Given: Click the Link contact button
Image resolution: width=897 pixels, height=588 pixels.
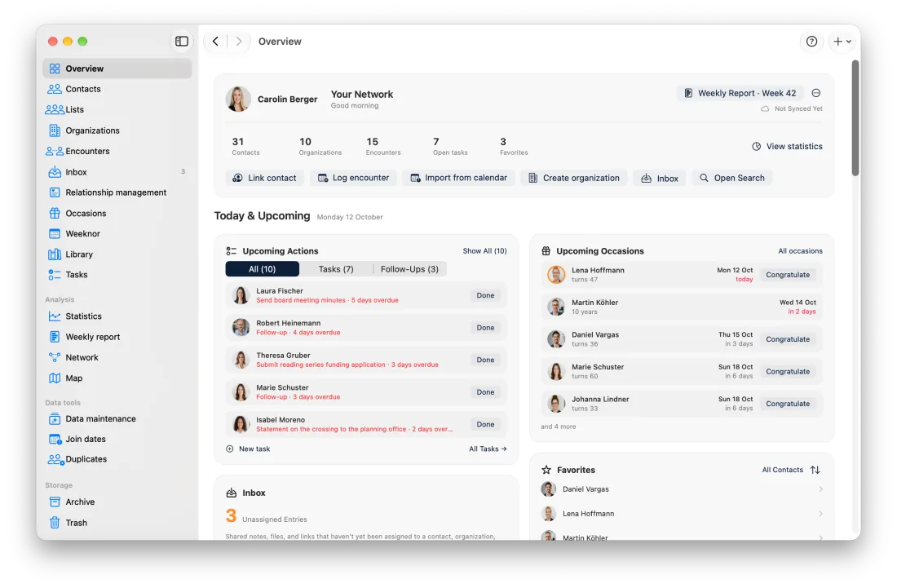Looking at the screenshot, I should point(264,178).
